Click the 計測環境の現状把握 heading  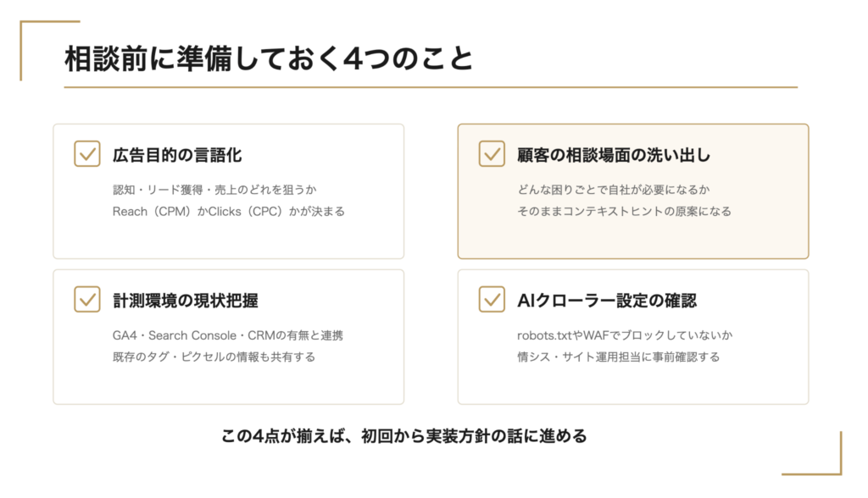pos(186,301)
